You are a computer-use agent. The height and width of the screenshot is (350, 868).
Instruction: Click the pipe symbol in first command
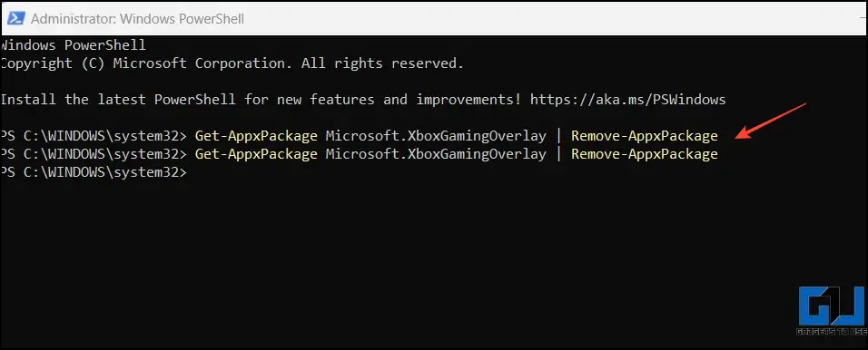tap(559, 136)
